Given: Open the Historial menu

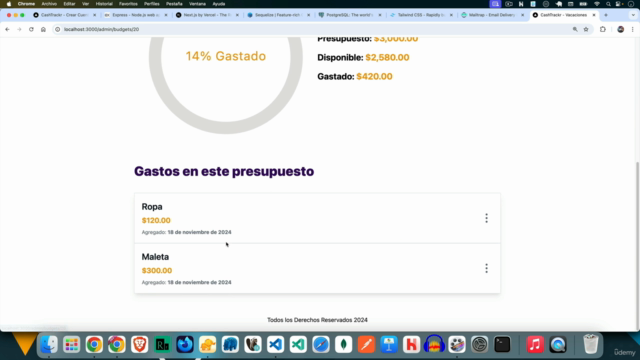Looking at the screenshot, I should [104, 4].
